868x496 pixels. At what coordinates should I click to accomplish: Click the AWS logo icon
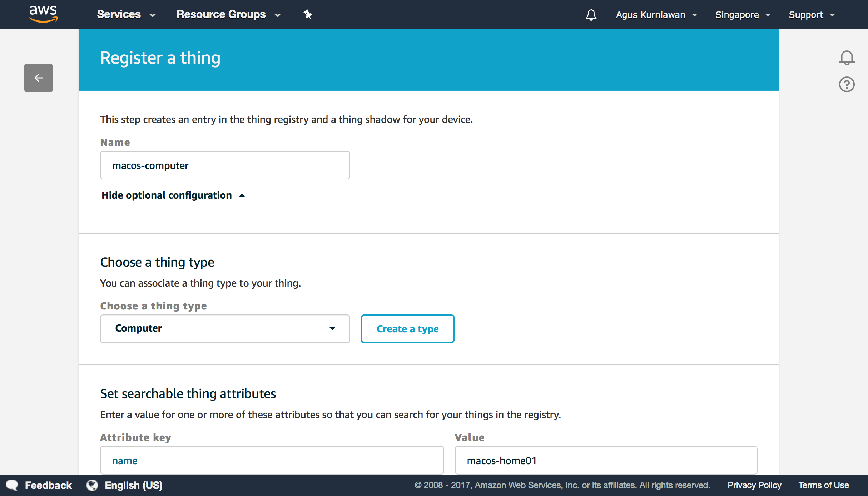coord(43,14)
